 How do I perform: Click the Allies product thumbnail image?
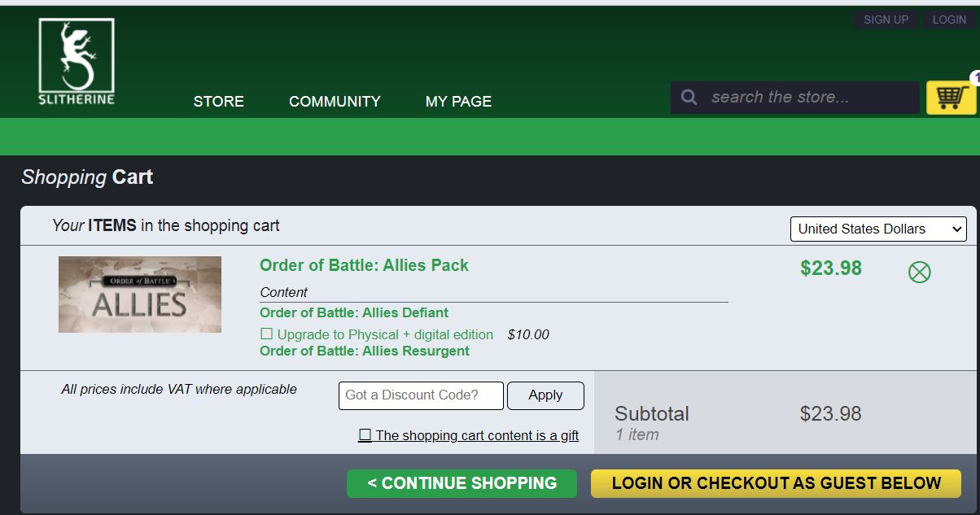[140, 295]
